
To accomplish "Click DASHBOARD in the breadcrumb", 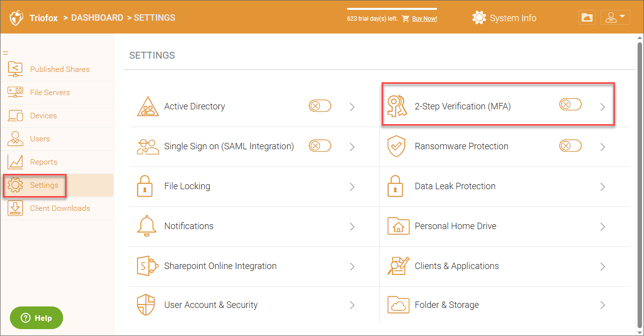I will 97,18.
